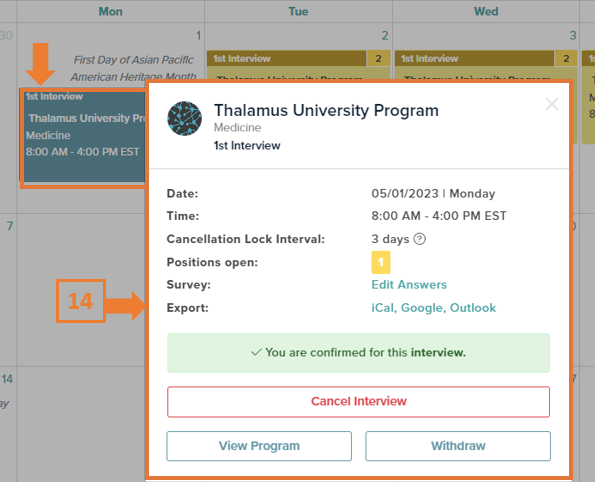Export the interview to iCal

(384, 308)
